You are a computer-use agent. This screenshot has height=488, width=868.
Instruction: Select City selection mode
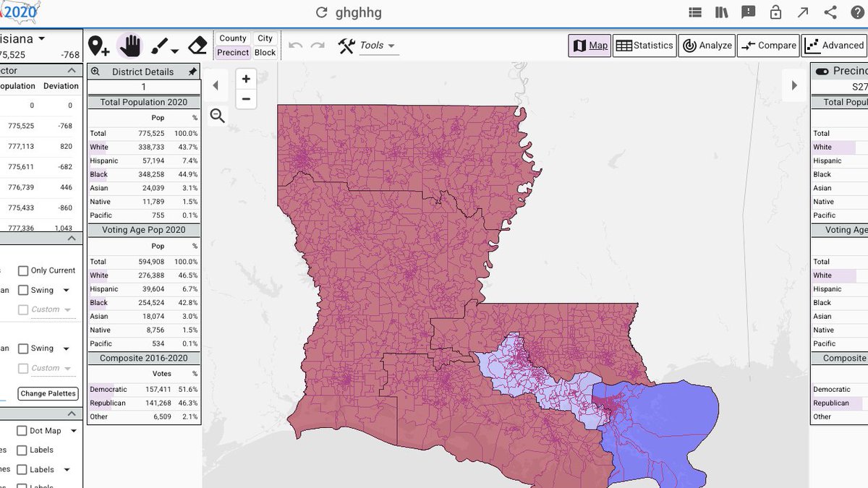coord(265,38)
